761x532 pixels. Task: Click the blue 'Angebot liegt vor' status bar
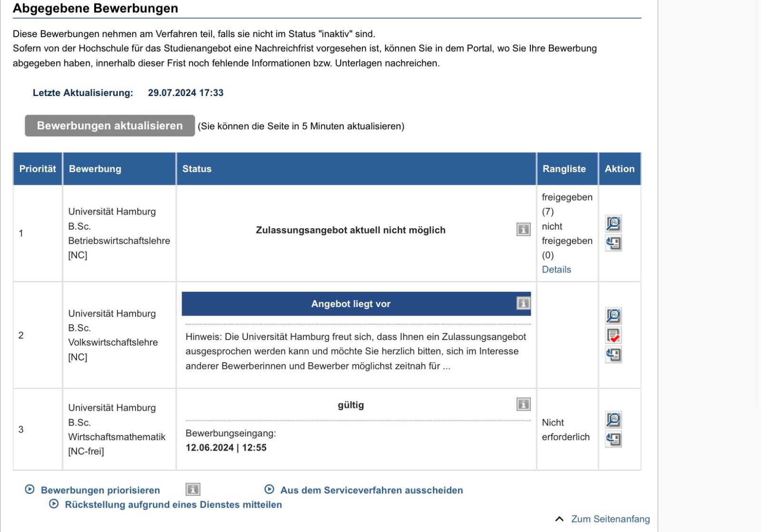pos(351,304)
